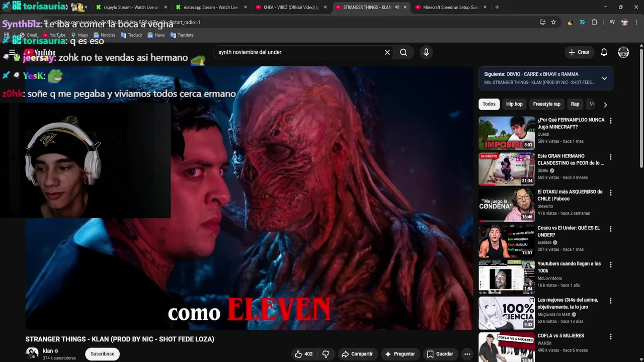Open the 7TV extension icon in Chrome toolbar

coord(582,22)
